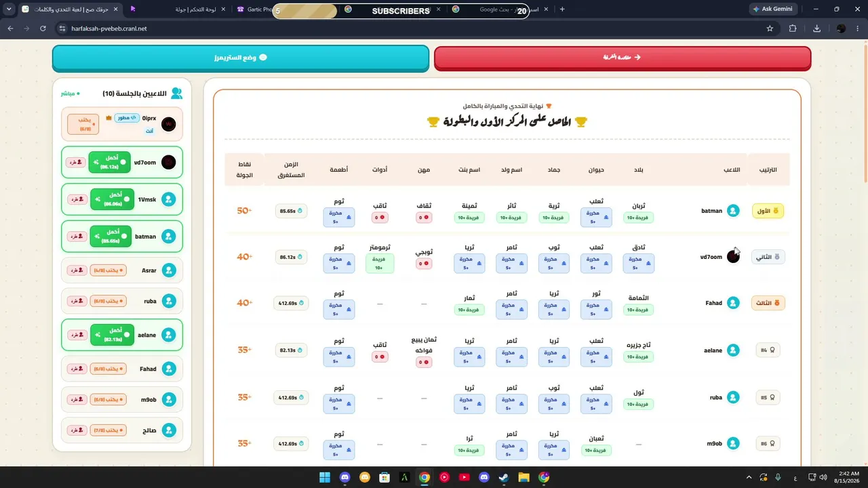Switch input language via the ع indicator
This screenshot has height=488, width=868.
[x=795, y=478]
